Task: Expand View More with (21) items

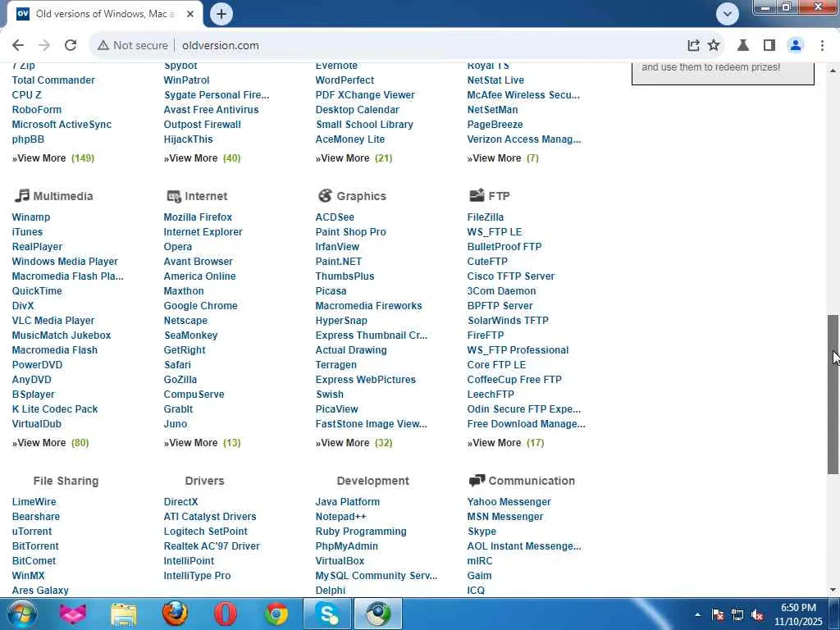Action: coord(354,158)
